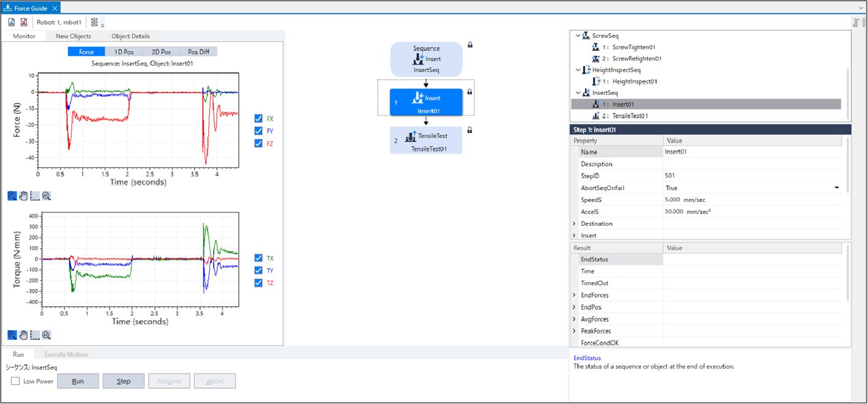Enable the Low Power checkbox
The image size is (868, 404).
(x=15, y=381)
